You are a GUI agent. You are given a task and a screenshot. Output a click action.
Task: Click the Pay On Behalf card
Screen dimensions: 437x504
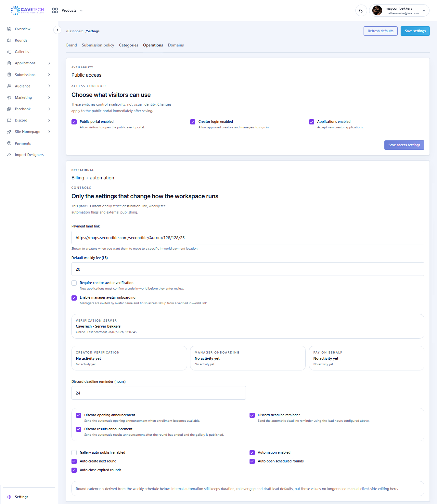[x=366, y=358]
